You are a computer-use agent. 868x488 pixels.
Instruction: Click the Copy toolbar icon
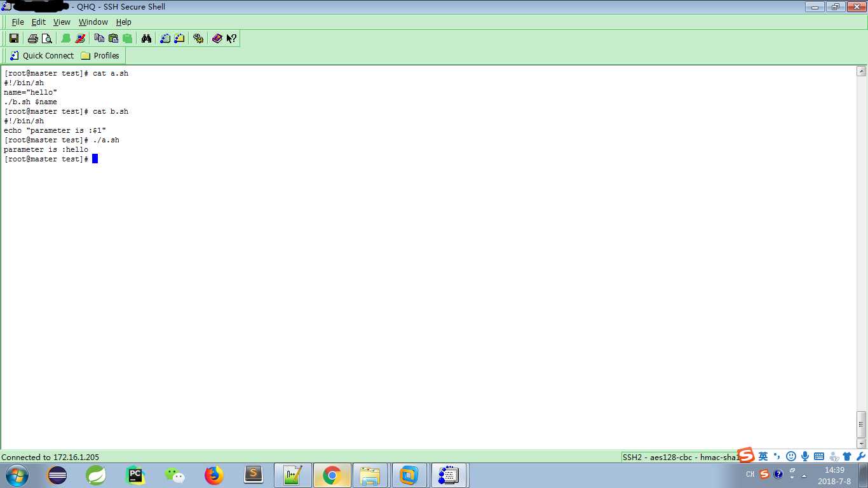[x=99, y=39]
